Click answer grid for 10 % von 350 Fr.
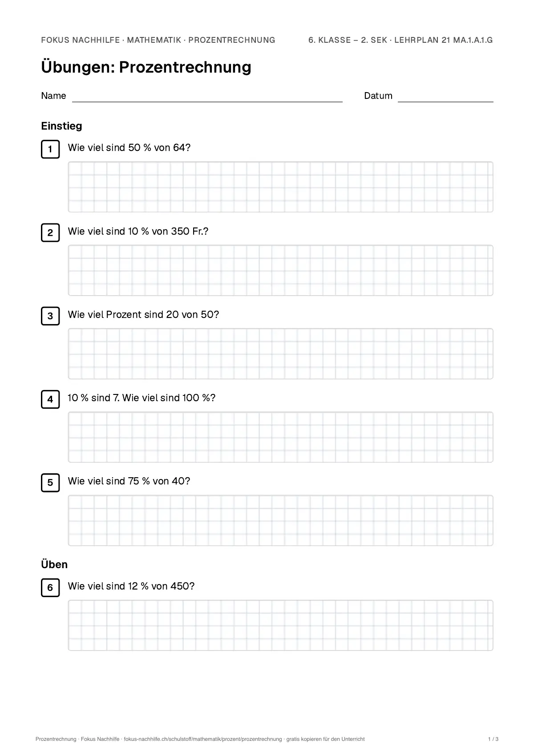Viewport: 534px width, 756px height. [280, 270]
